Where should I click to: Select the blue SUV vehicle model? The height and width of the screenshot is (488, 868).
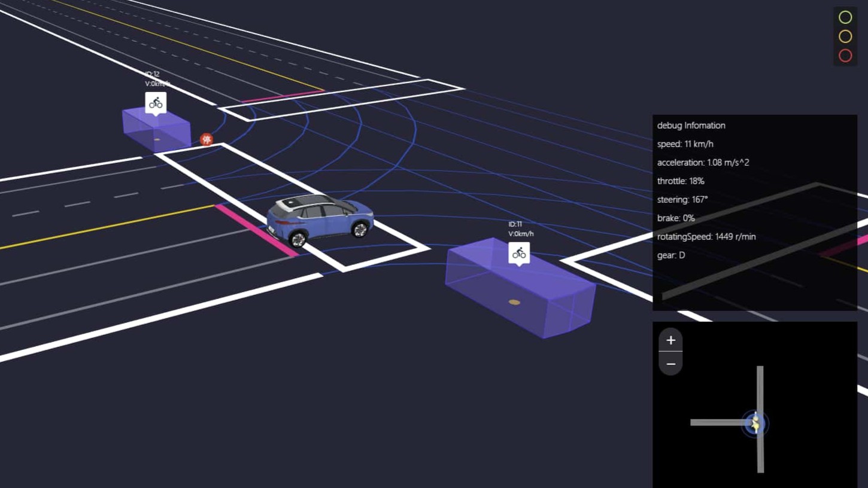coord(320,219)
